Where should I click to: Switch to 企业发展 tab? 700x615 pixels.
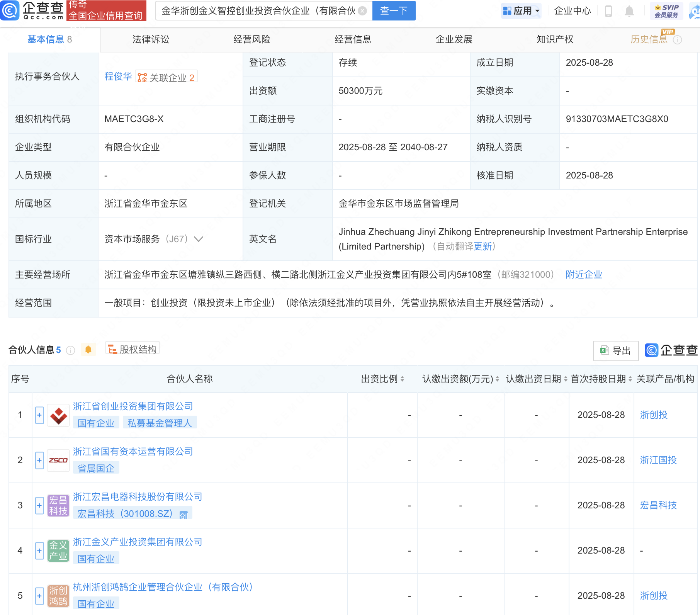pos(454,39)
